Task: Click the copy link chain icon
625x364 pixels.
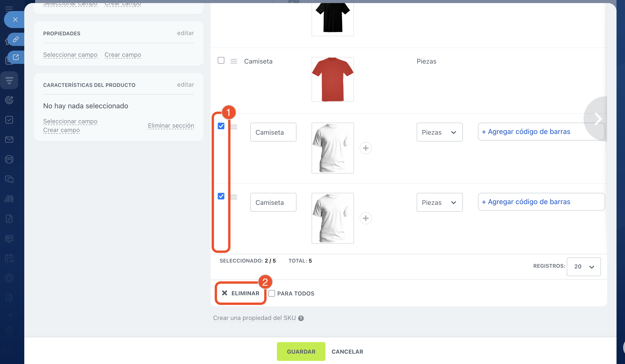Action: (x=16, y=39)
